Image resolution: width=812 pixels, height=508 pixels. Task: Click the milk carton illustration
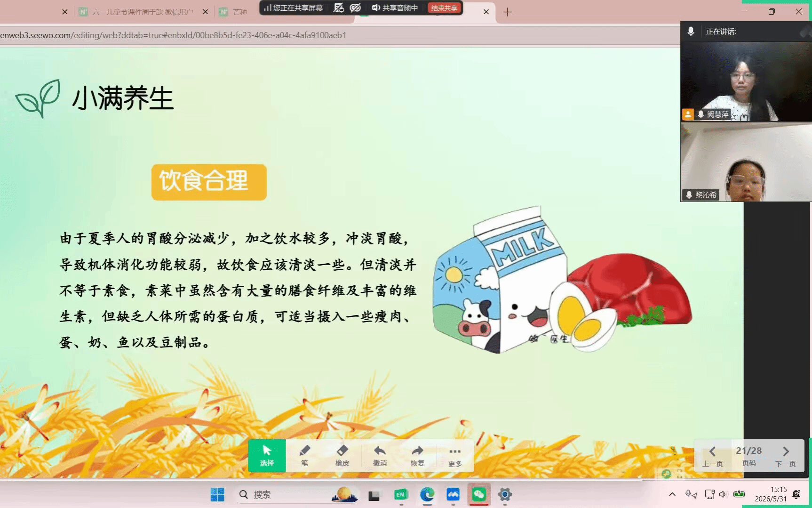click(x=500, y=280)
